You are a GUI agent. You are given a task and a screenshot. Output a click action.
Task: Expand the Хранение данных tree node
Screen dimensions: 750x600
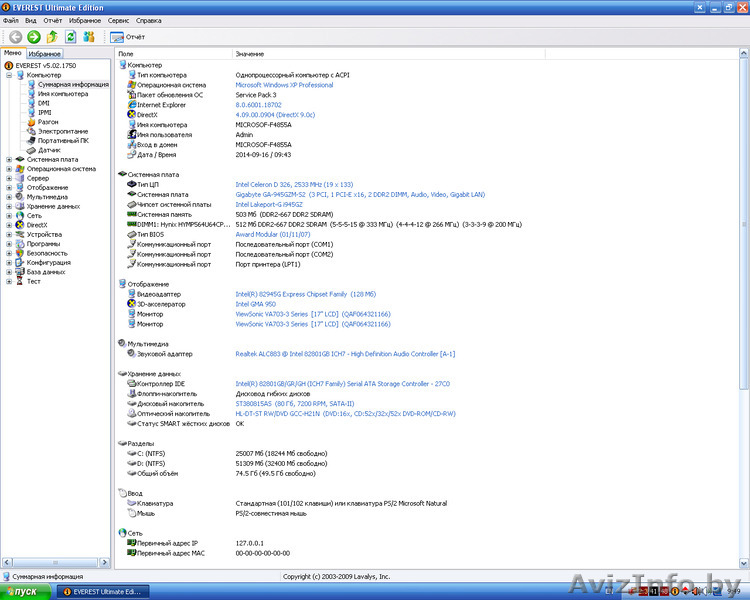point(9,206)
